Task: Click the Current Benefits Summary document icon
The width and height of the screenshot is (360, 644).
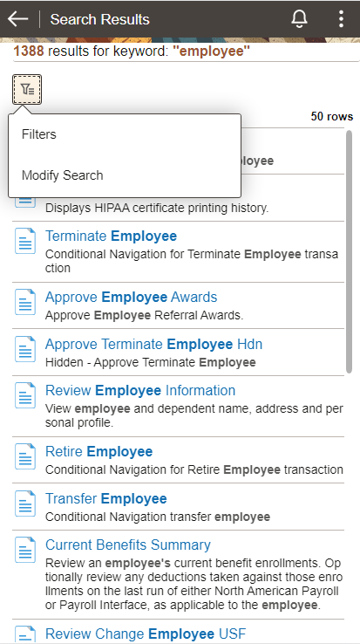Action: (25, 550)
